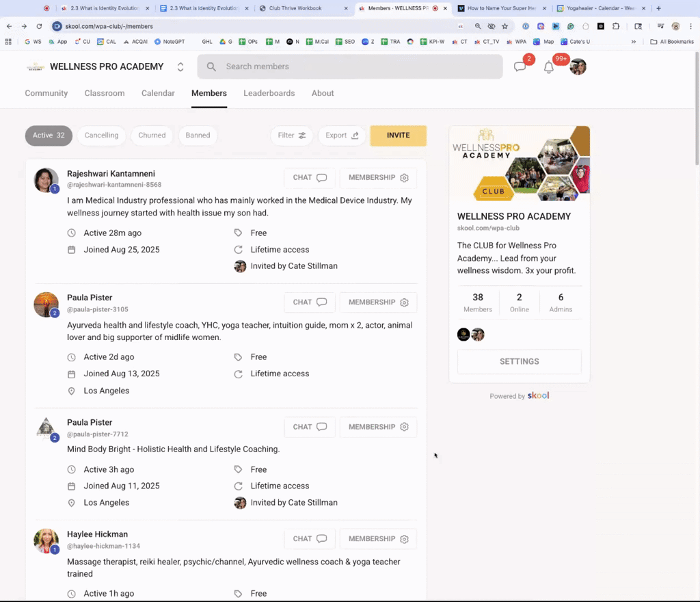
Task: View the 6 Admins count
Action: pos(561,302)
